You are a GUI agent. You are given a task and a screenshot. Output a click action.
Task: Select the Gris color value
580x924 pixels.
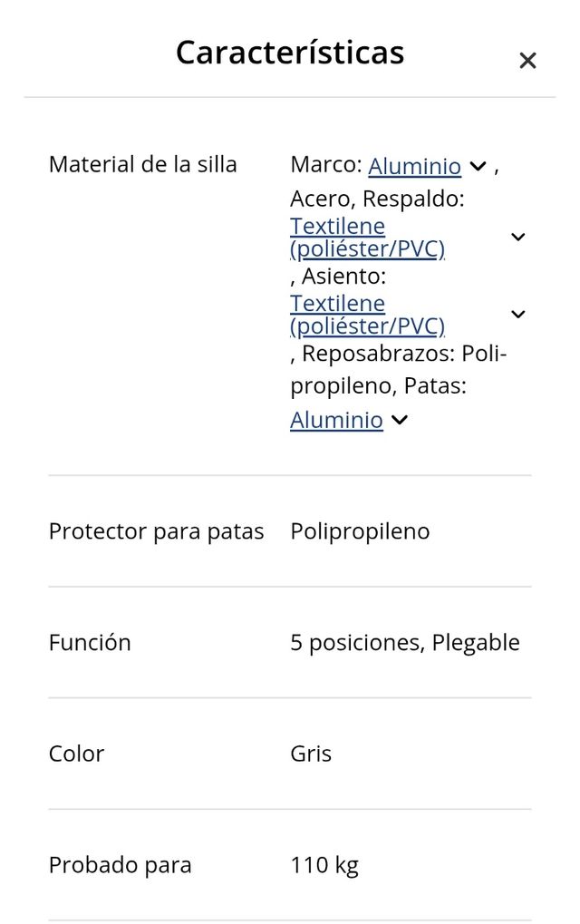click(x=311, y=754)
